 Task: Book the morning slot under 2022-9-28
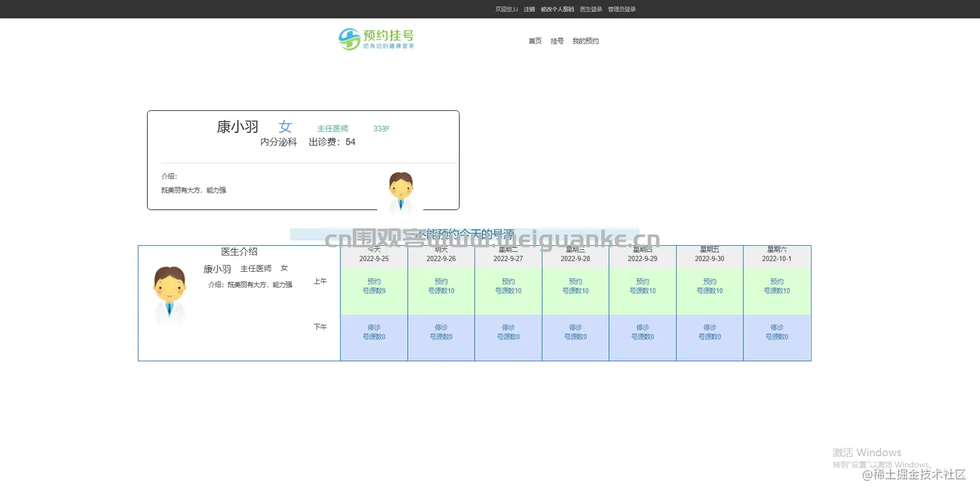[576, 292]
